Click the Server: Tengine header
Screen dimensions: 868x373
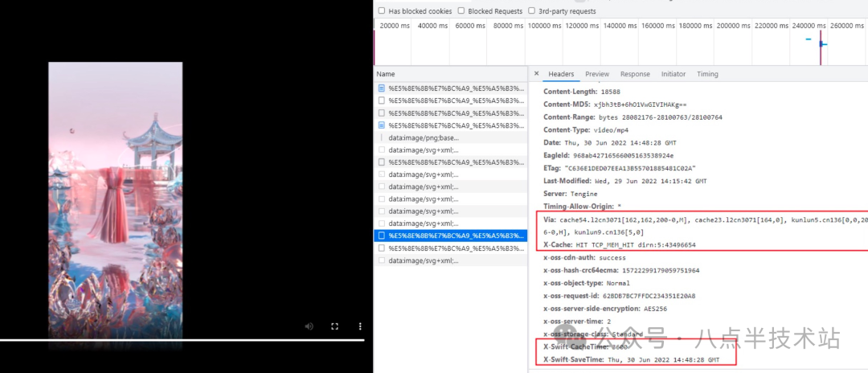point(571,194)
